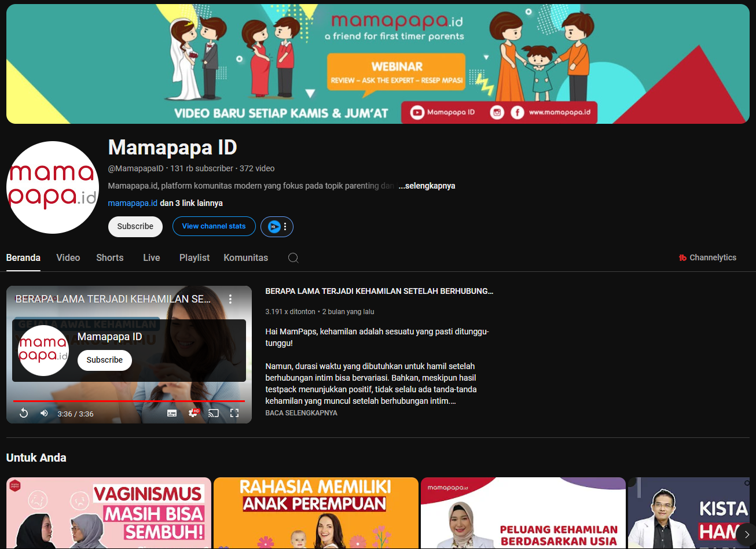Search within the Mamapapa ID channel

293,258
